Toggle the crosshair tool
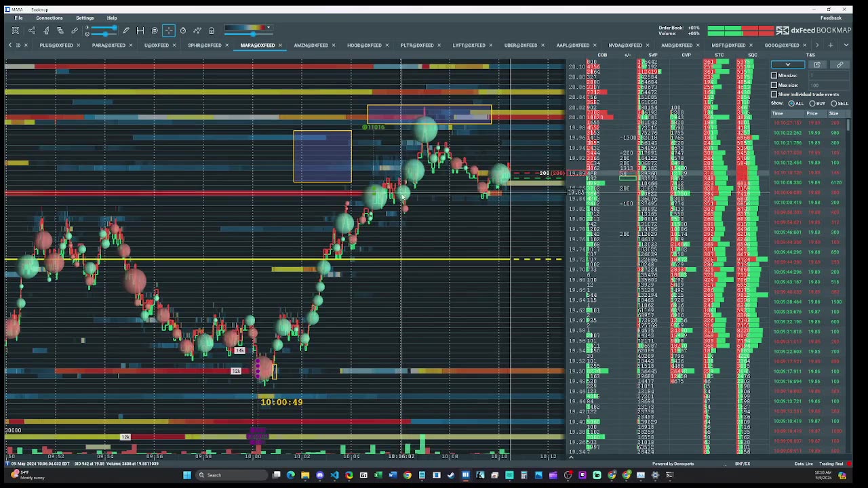Image resolution: width=868 pixels, height=488 pixels. tap(169, 30)
